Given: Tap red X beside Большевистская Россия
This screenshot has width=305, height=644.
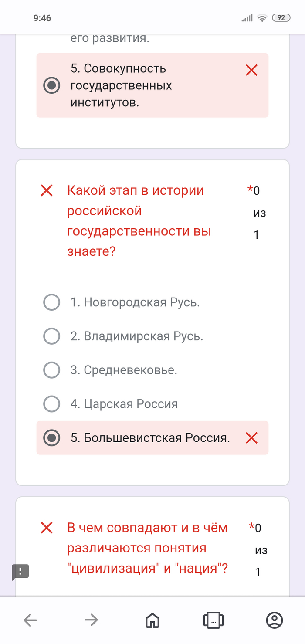Looking at the screenshot, I should (x=251, y=438).
